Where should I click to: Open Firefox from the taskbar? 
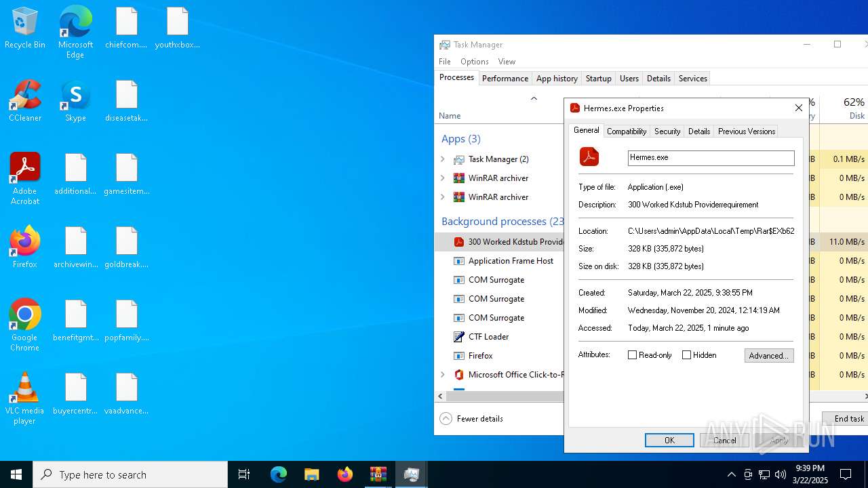click(x=345, y=474)
